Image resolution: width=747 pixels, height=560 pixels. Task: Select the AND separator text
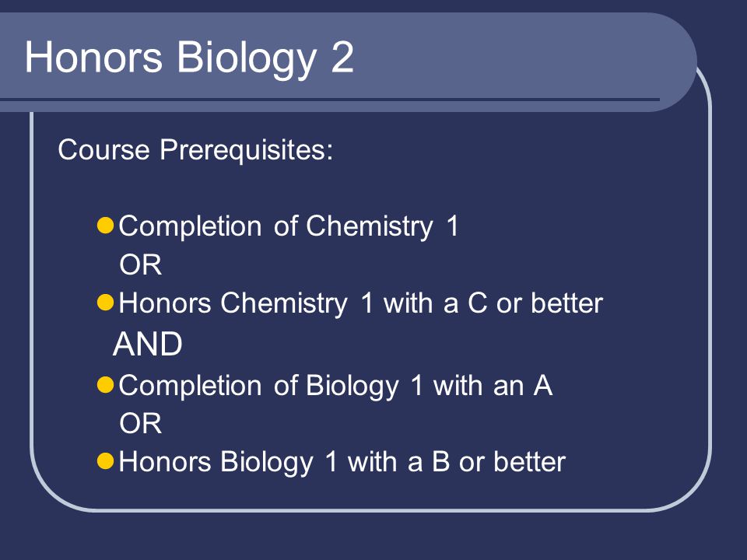point(148,344)
